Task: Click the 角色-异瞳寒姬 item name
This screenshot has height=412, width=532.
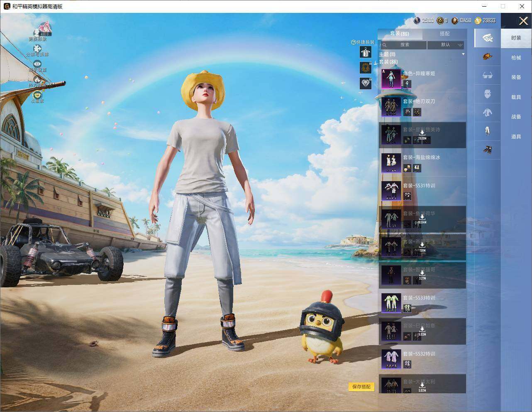Action: coord(419,74)
